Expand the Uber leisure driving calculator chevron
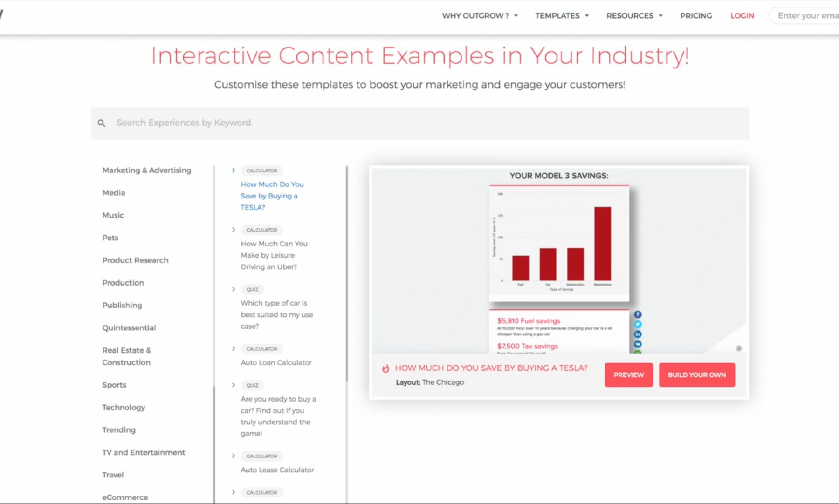 pos(234,230)
